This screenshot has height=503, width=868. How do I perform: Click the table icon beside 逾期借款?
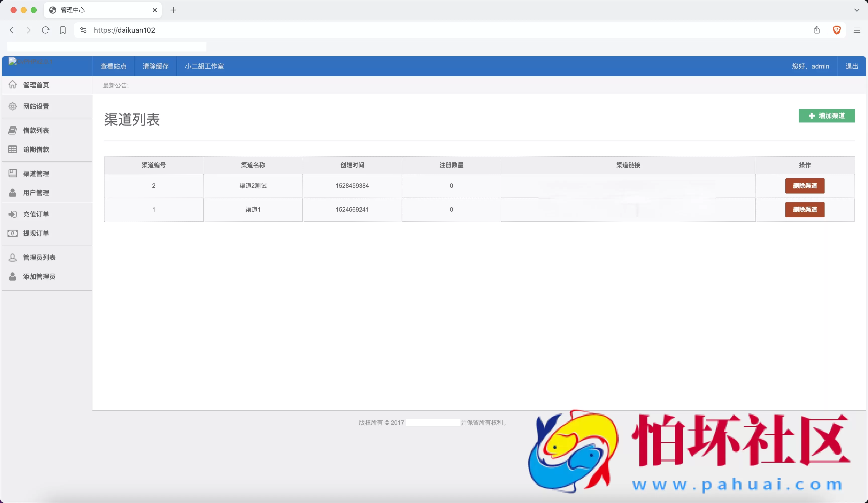coord(12,149)
